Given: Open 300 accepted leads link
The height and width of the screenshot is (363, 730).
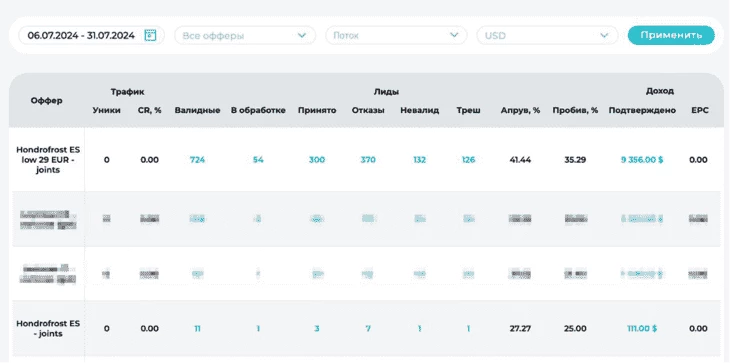Looking at the screenshot, I should point(317,160).
